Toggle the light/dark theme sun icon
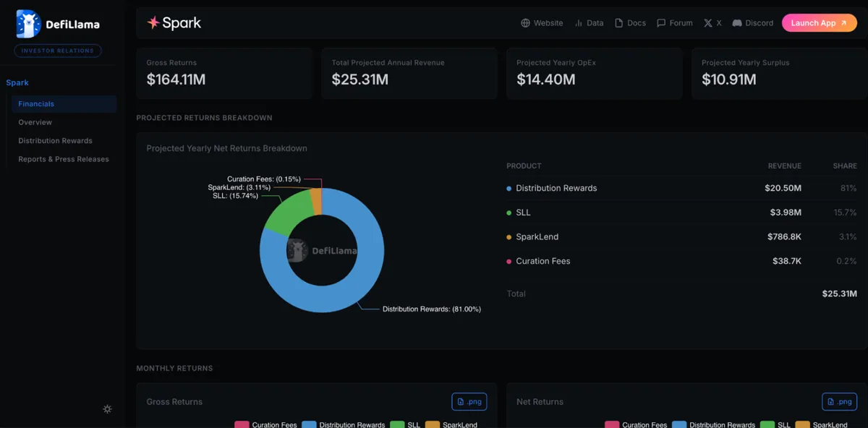The width and height of the screenshot is (868, 428). (107, 409)
